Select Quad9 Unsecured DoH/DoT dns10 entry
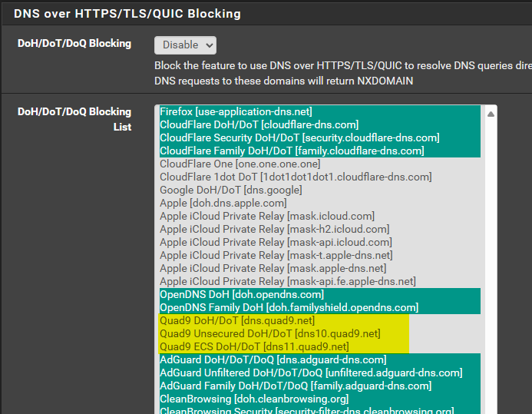 click(x=320, y=333)
